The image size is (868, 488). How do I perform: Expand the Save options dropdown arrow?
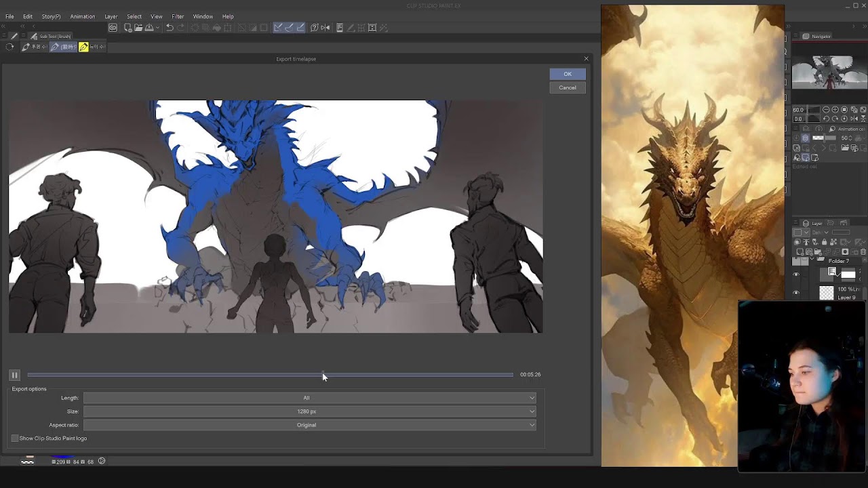point(157,28)
